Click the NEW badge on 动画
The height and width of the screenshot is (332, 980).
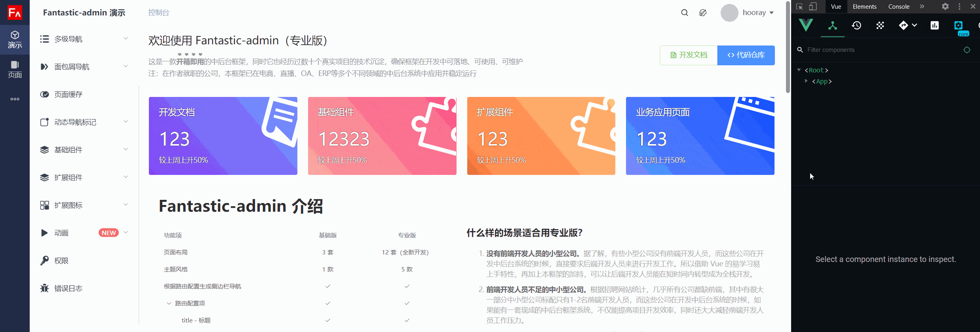click(108, 233)
